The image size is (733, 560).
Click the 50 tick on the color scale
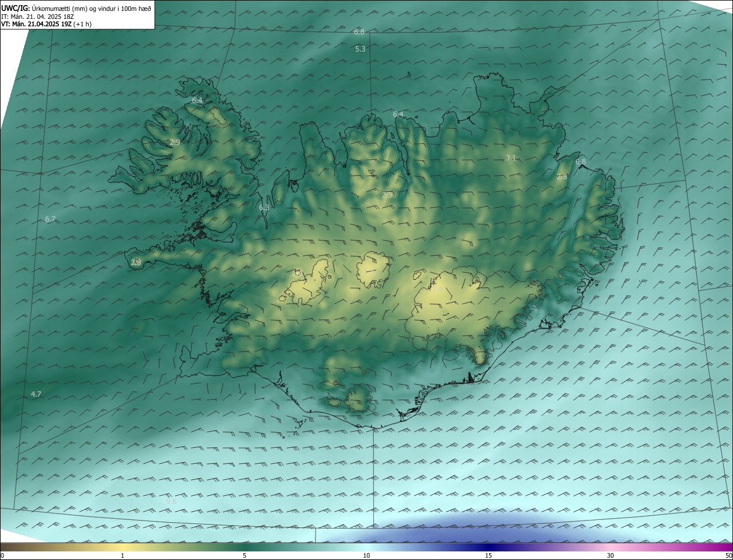tap(728, 555)
